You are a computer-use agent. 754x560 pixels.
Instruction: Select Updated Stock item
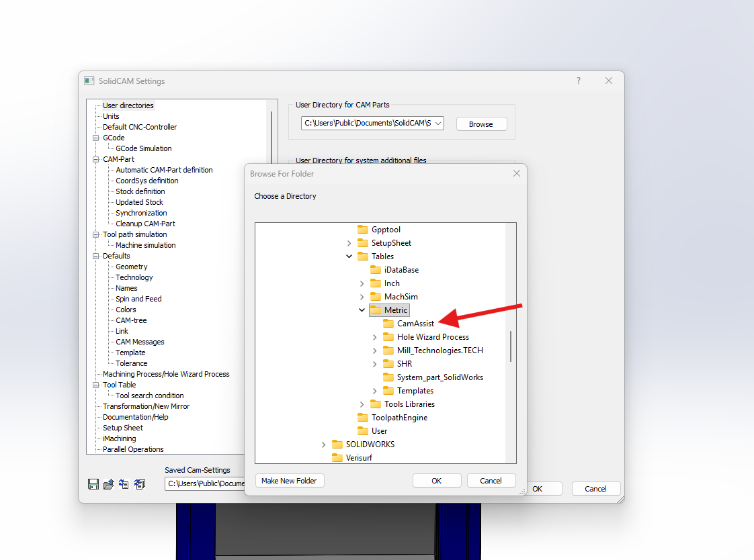click(x=139, y=202)
